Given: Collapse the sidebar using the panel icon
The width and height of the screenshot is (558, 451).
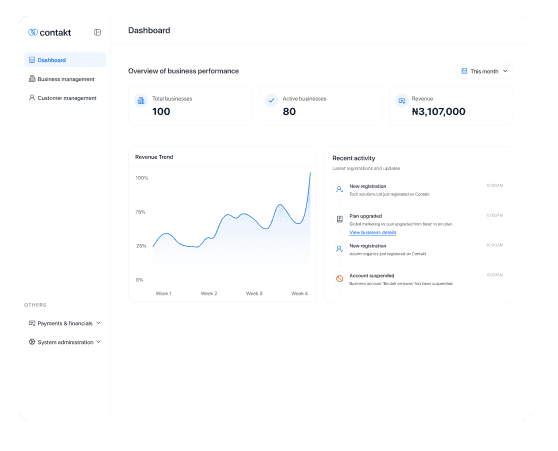Looking at the screenshot, I should tap(97, 32).
